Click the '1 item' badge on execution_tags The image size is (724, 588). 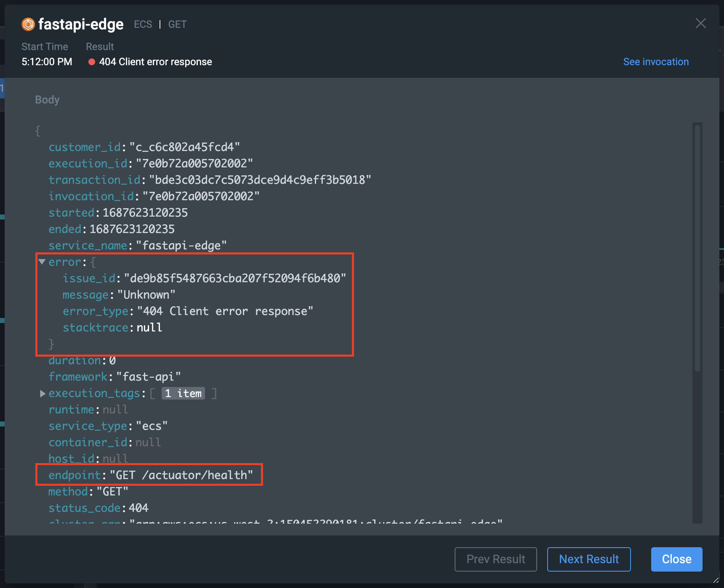click(x=183, y=393)
